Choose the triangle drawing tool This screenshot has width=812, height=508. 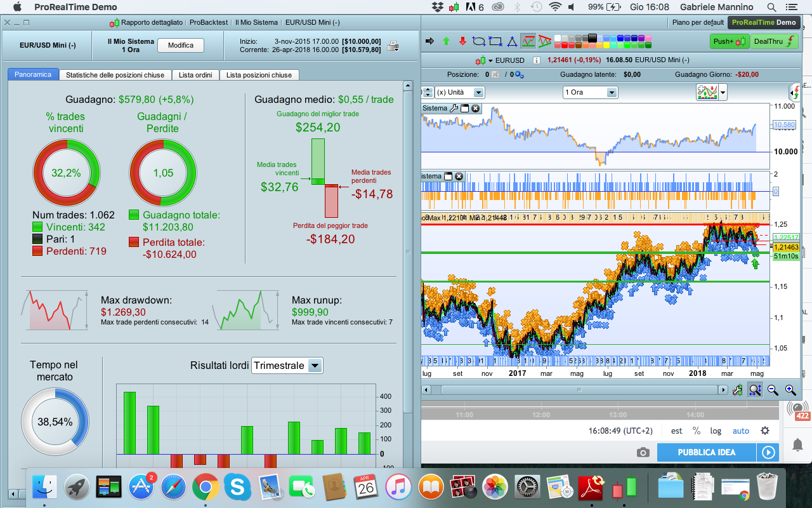[512, 41]
